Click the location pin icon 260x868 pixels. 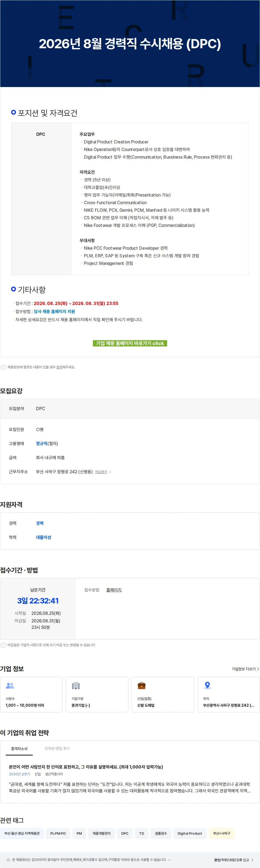click(x=207, y=685)
